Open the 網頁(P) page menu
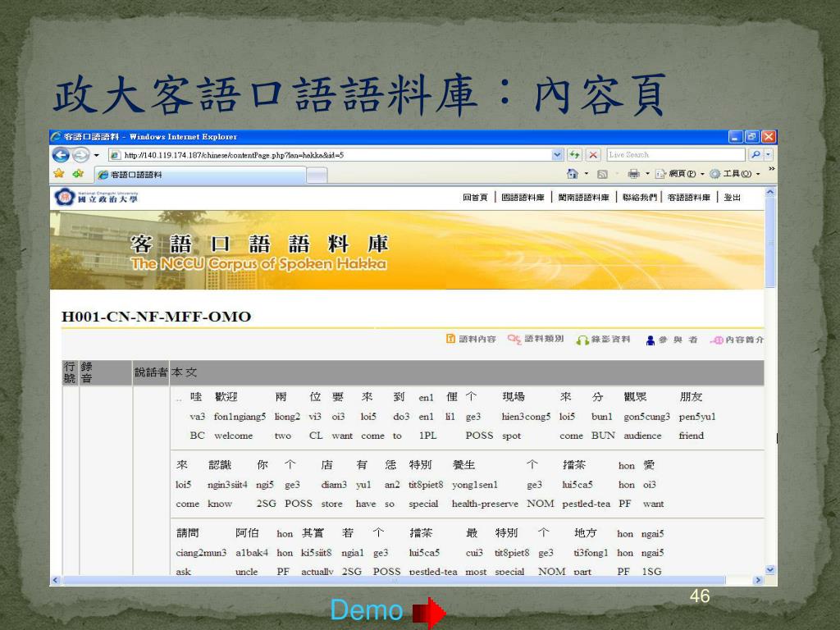Viewport: 840px width, 630px height. [x=679, y=174]
